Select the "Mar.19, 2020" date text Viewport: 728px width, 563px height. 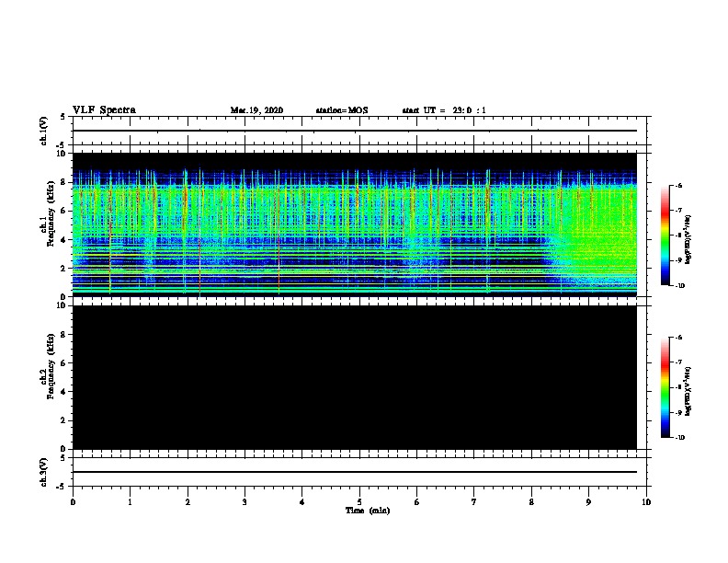256,110
